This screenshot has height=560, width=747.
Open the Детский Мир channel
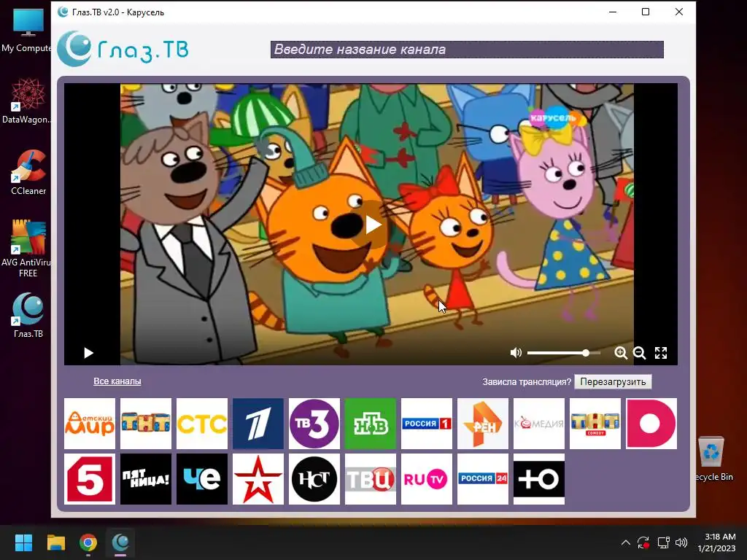click(x=90, y=424)
